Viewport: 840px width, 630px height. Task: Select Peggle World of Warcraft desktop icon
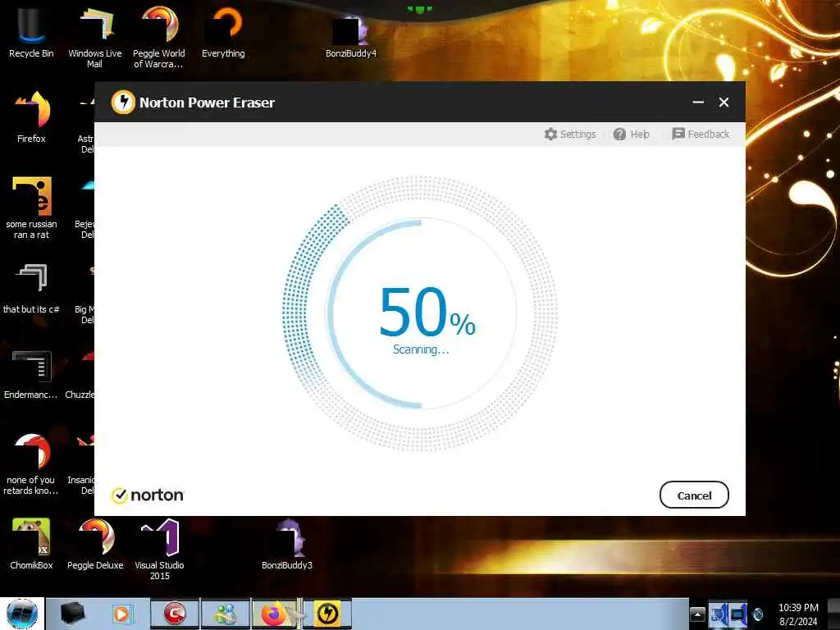158,38
